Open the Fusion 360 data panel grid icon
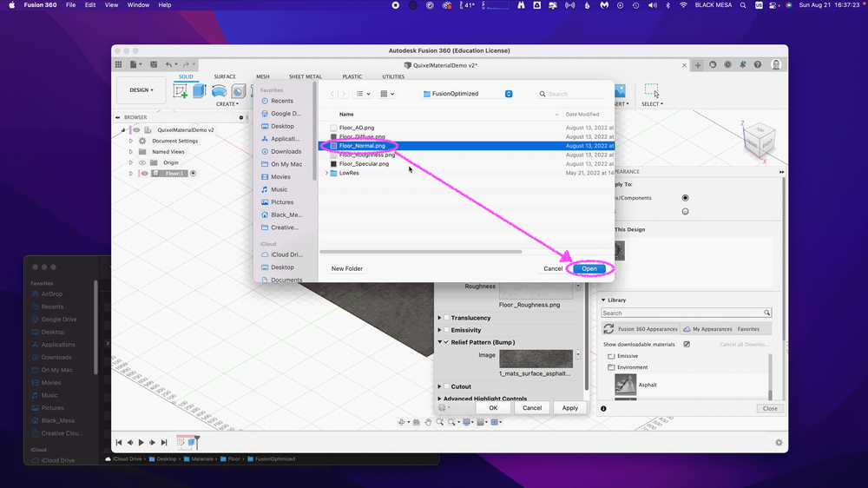Viewport: 868px width, 488px height. click(x=118, y=65)
